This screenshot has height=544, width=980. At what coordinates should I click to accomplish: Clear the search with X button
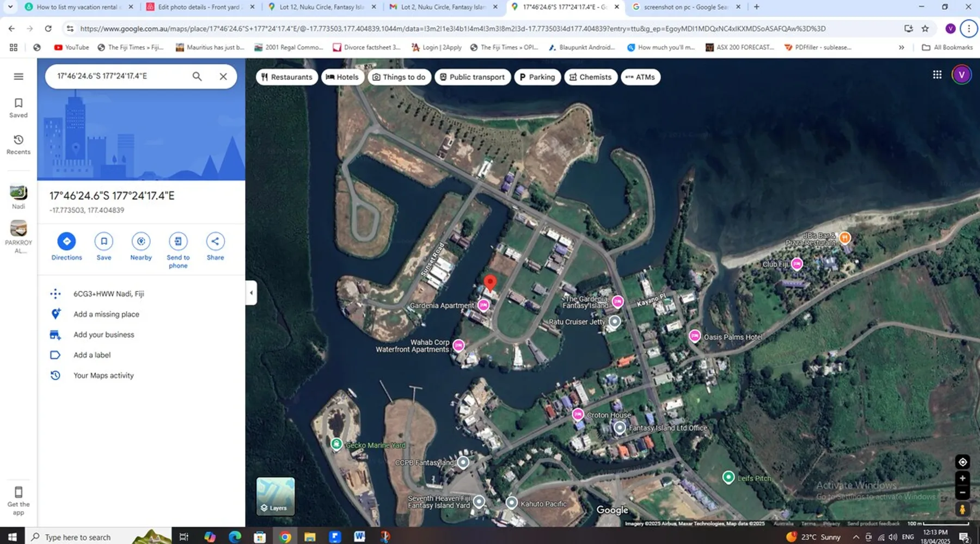(223, 77)
